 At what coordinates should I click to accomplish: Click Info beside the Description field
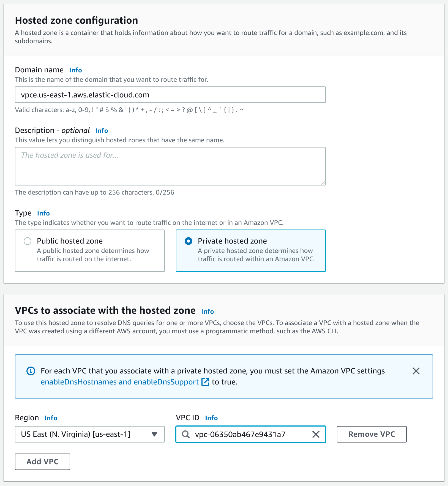click(101, 130)
